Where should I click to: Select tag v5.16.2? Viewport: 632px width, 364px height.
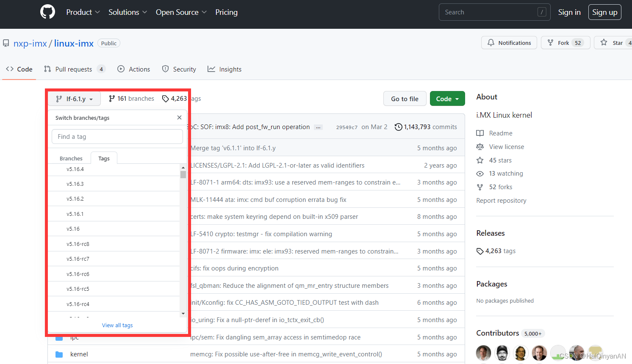click(114, 199)
